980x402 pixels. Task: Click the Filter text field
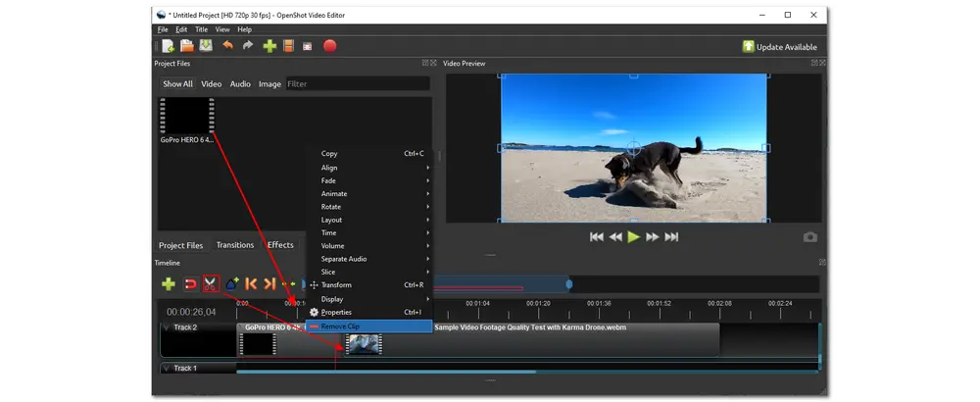[358, 84]
